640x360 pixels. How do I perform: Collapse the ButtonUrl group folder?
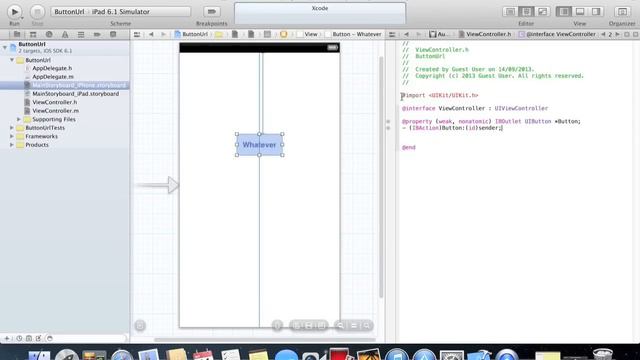(x=12, y=60)
